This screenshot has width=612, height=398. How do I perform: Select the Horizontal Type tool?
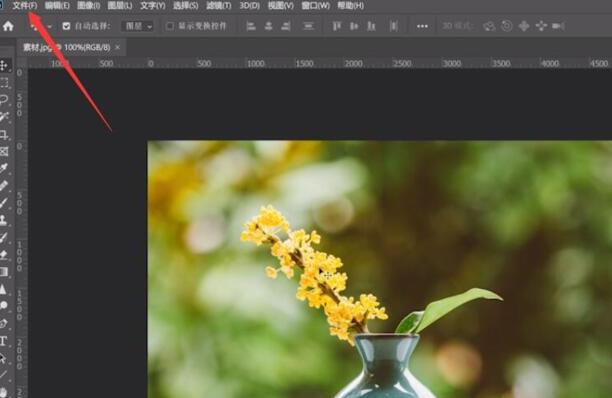[4, 341]
